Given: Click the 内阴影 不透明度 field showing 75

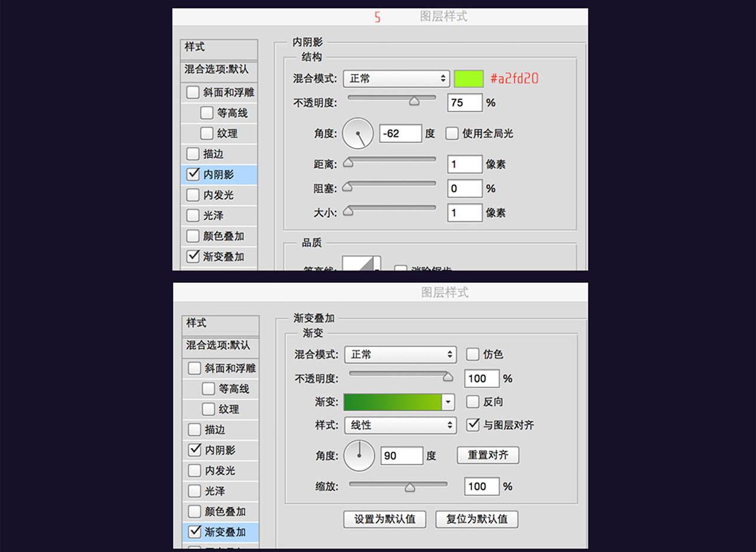Looking at the screenshot, I should [465, 103].
